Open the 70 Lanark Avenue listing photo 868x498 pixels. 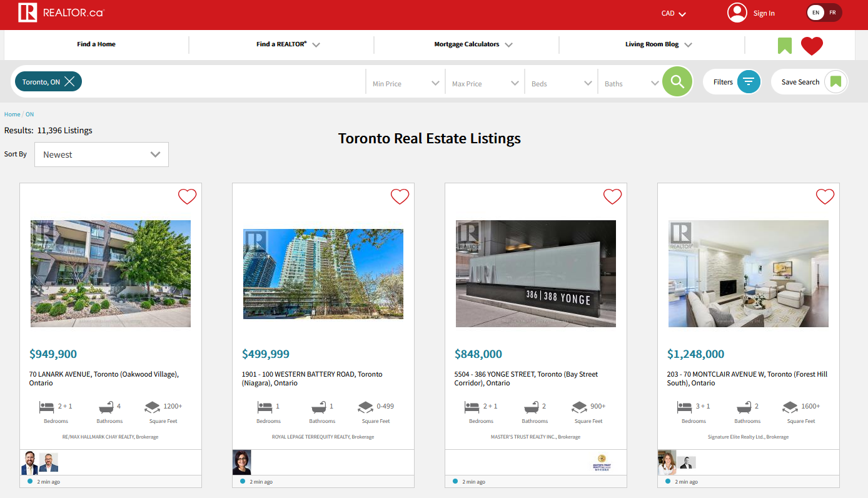click(111, 273)
